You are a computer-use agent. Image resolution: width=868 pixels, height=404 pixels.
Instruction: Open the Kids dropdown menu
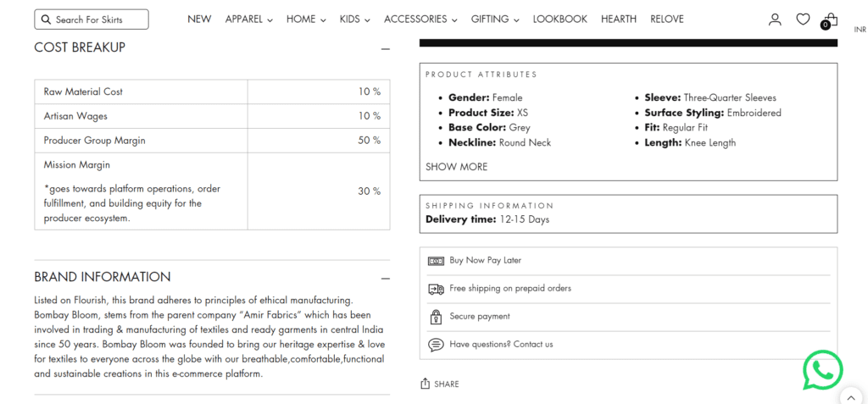click(355, 19)
